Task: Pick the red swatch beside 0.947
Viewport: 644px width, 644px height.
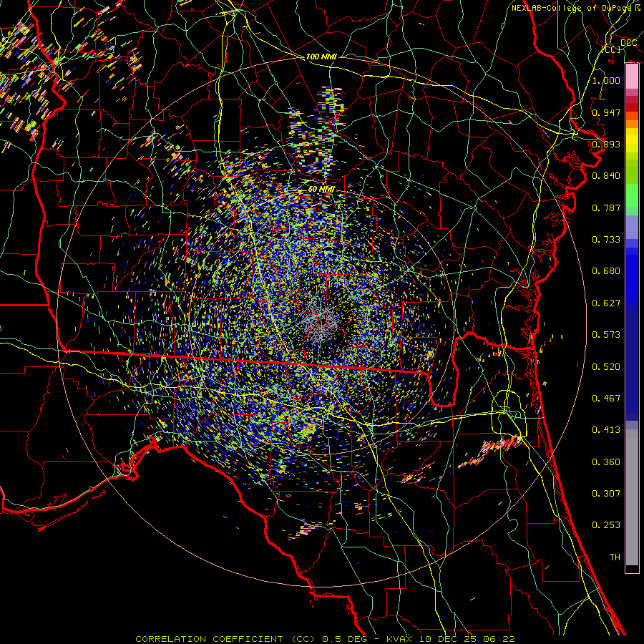Action: point(632,107)
